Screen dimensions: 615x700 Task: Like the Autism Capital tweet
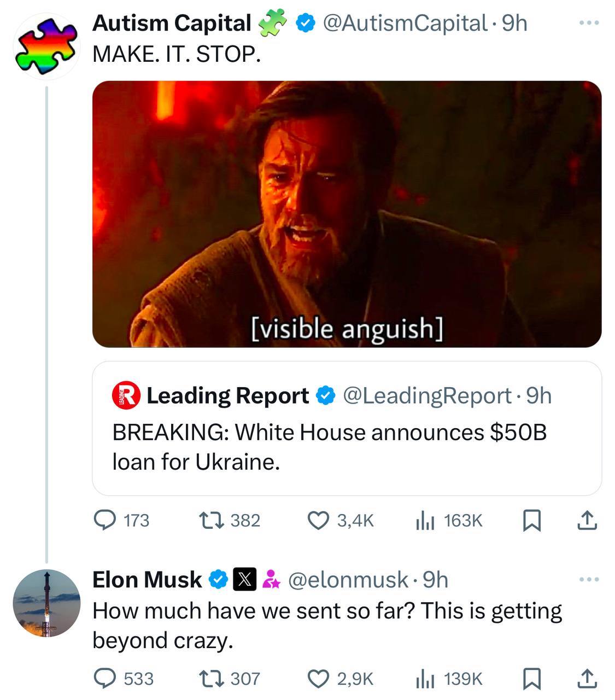[x=318, y=520]
